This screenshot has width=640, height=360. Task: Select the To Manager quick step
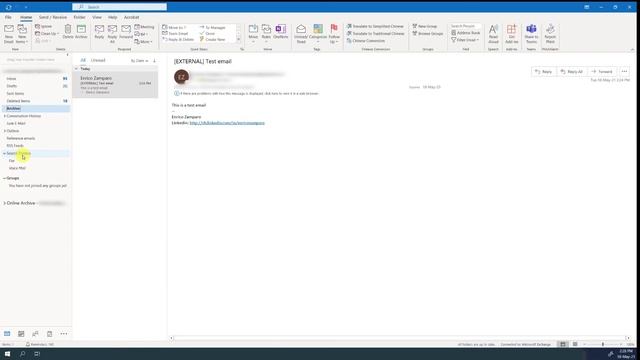coord(212,27)
